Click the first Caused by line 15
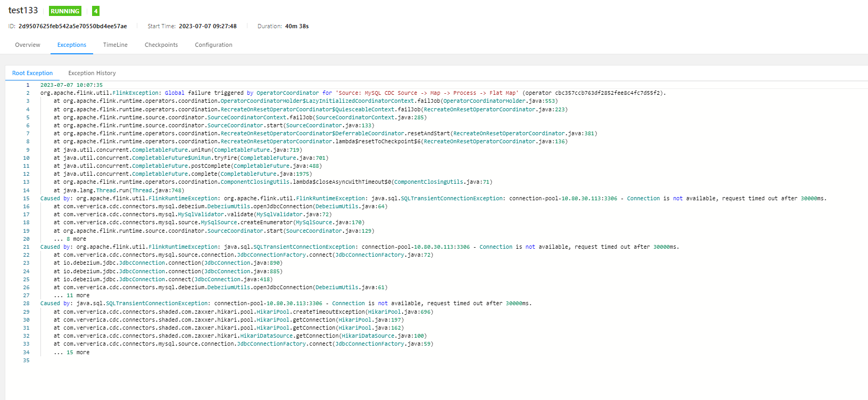The height and width of the screenshot is (400, 868). pyautogui.click(x=434, y=198)
